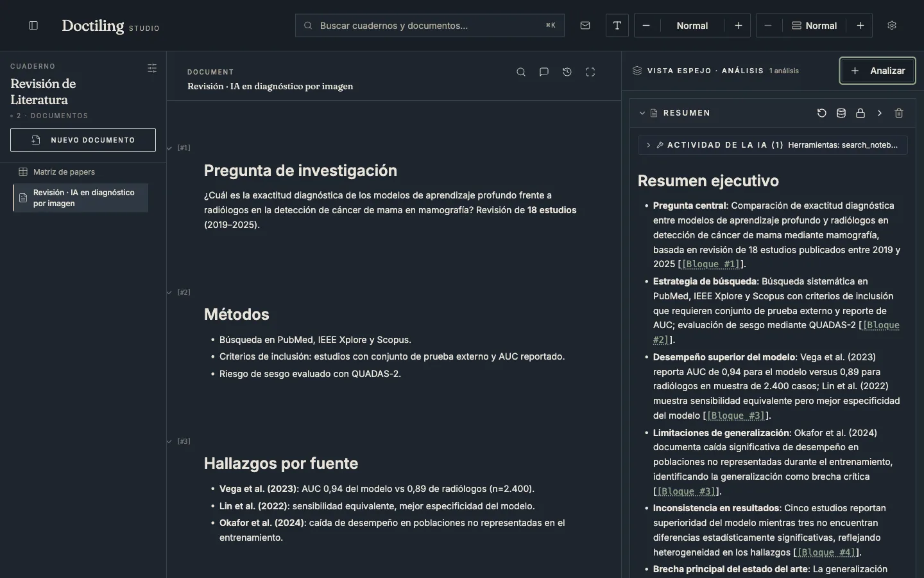Collapse block #1 in document

[169, 148]
